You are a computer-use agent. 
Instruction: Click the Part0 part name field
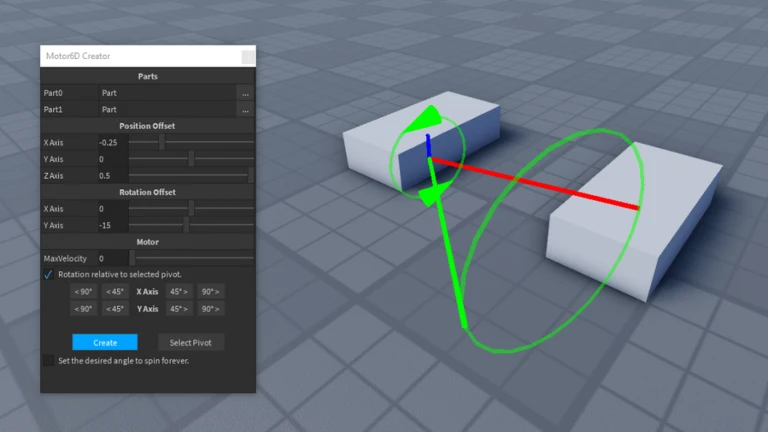[165, 93]
